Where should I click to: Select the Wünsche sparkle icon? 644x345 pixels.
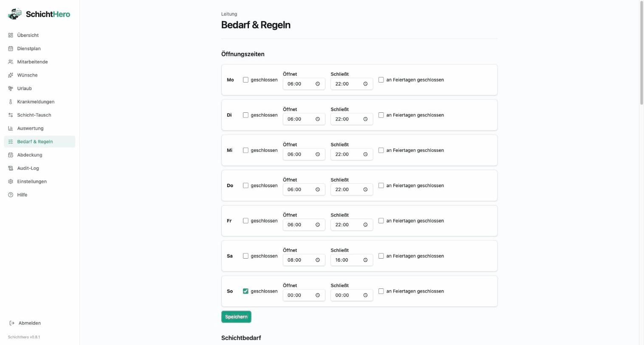11,75
